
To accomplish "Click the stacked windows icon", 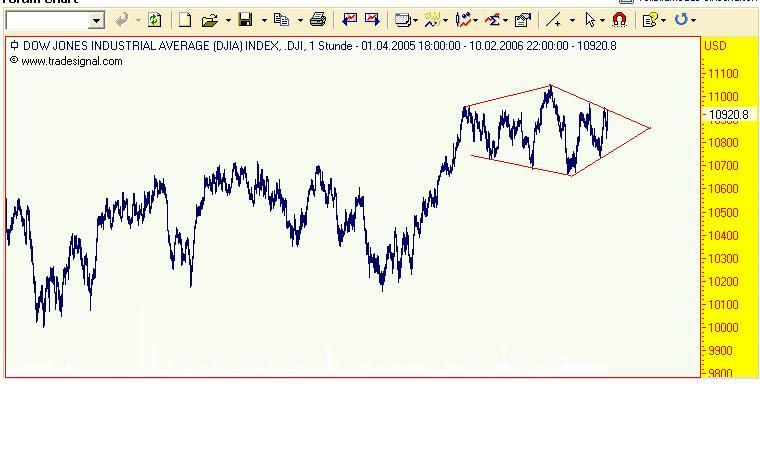I will point(402,20).
